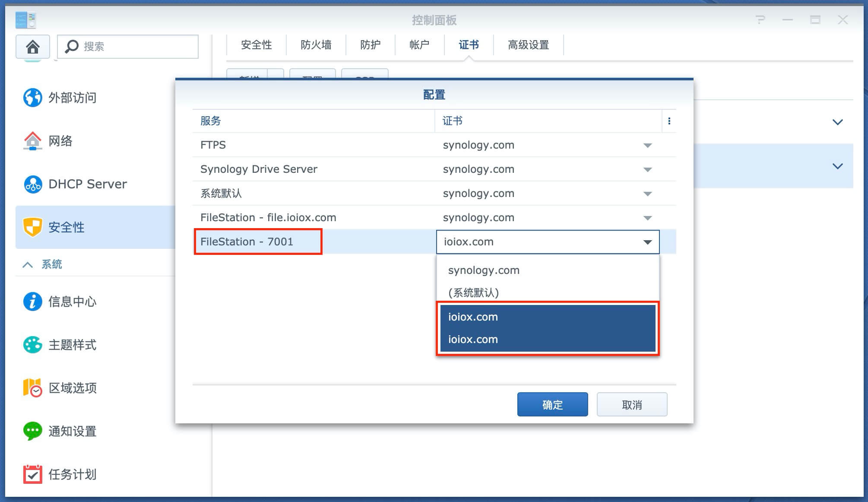The image size is (868, 502).
Task: Open Notification (通知设置) chat icon
Action: pos(32,431)
